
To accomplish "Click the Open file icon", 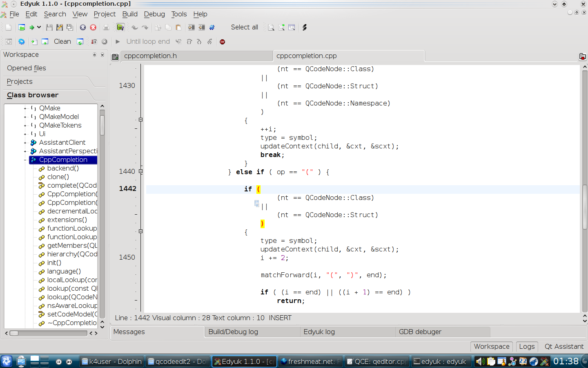I will 22,27.
